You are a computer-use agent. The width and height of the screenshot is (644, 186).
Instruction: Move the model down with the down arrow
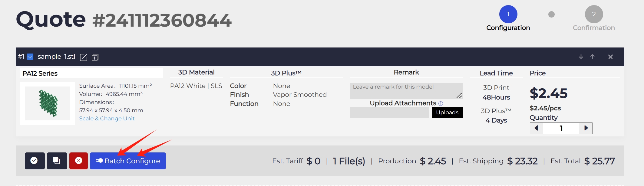(581, 57)
